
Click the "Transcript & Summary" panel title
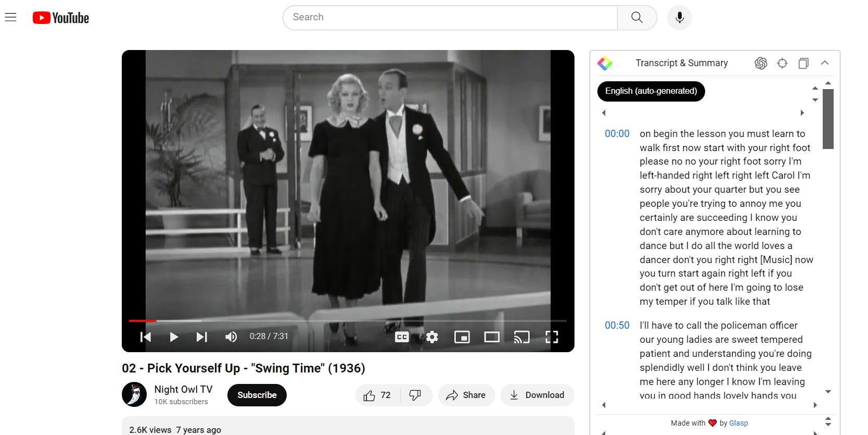(682, 63)
